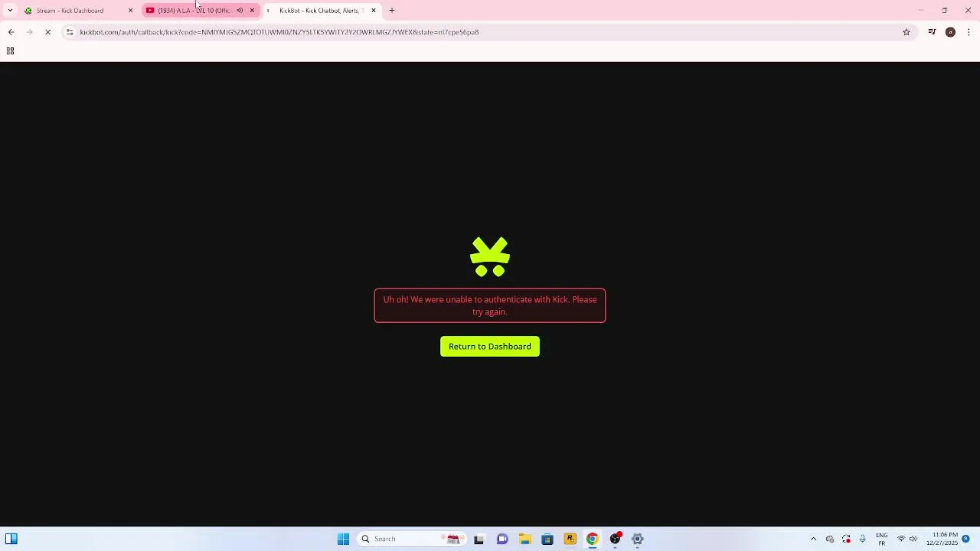The height and width of the screenshot is (551, 980).
Task: Open the apps grid in bookmarks bar
Action: [x=10, y=51]
